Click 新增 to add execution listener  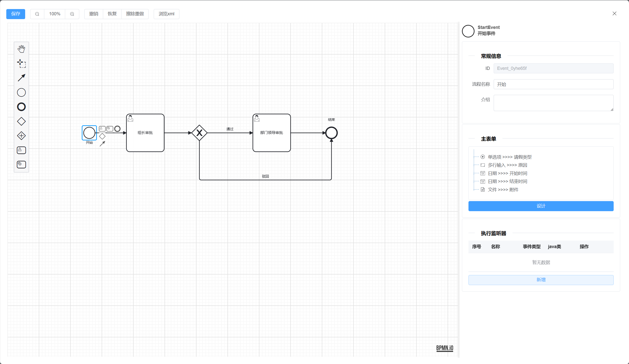(541, 280)
